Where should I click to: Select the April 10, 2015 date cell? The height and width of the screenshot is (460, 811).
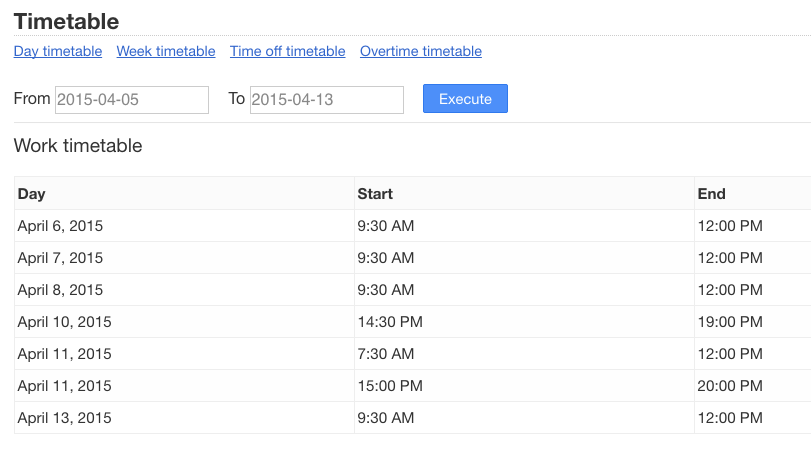click(64, 322)
